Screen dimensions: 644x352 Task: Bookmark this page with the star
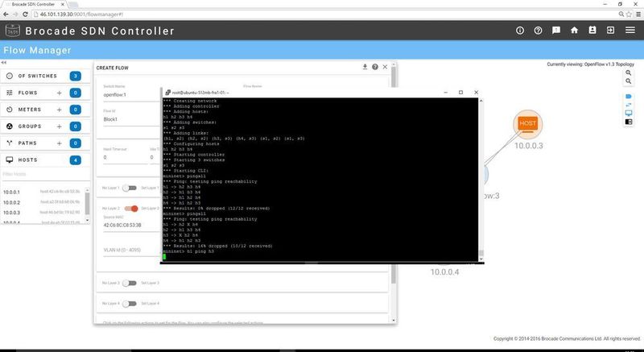click(629, 14)
